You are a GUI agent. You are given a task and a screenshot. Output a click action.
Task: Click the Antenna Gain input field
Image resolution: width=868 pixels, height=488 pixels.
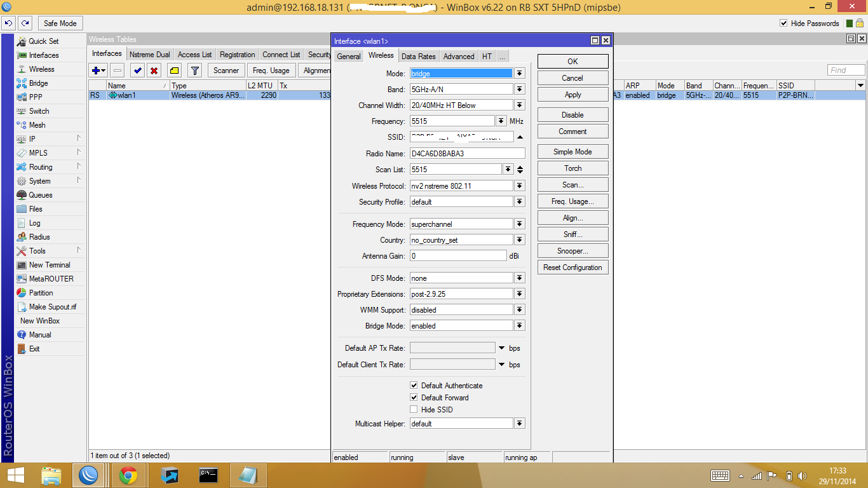[x=458, y=256]
